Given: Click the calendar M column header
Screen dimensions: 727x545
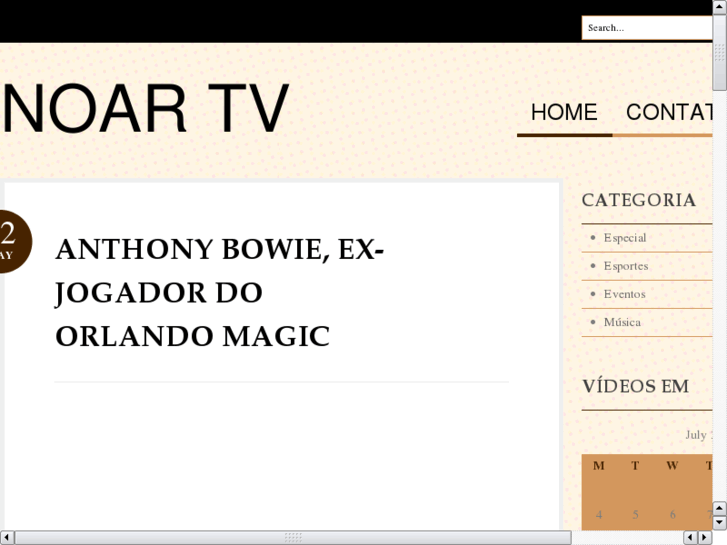Looking at the screenshot, I should pos(599,466).
